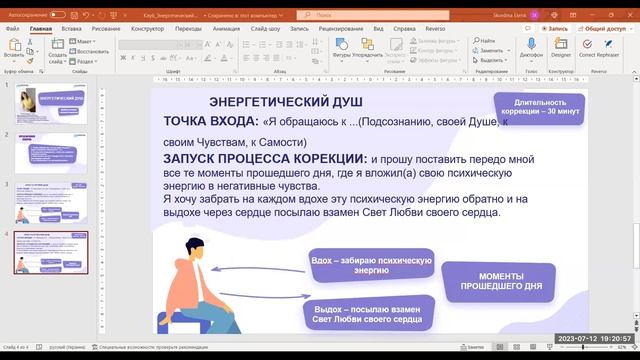The image size is (640, 360).
Task: Open the comments pane icon
Action: (527, 29)
